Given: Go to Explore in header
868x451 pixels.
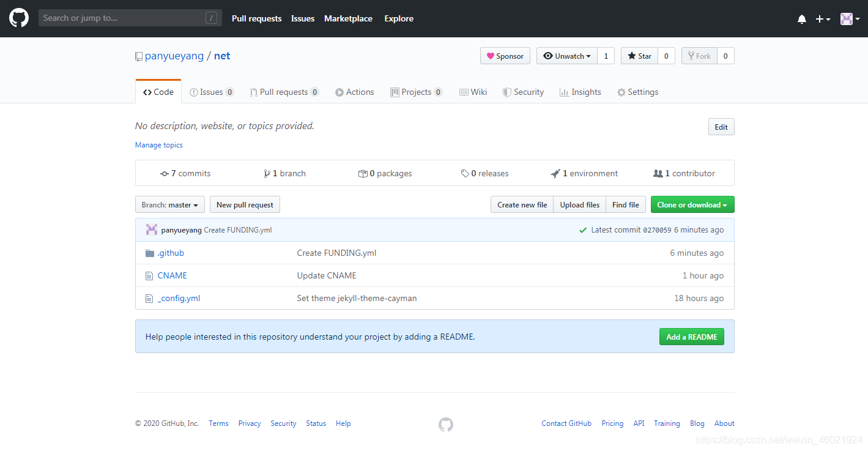Looking at the screenshot, I should click(x=399, y=18).
